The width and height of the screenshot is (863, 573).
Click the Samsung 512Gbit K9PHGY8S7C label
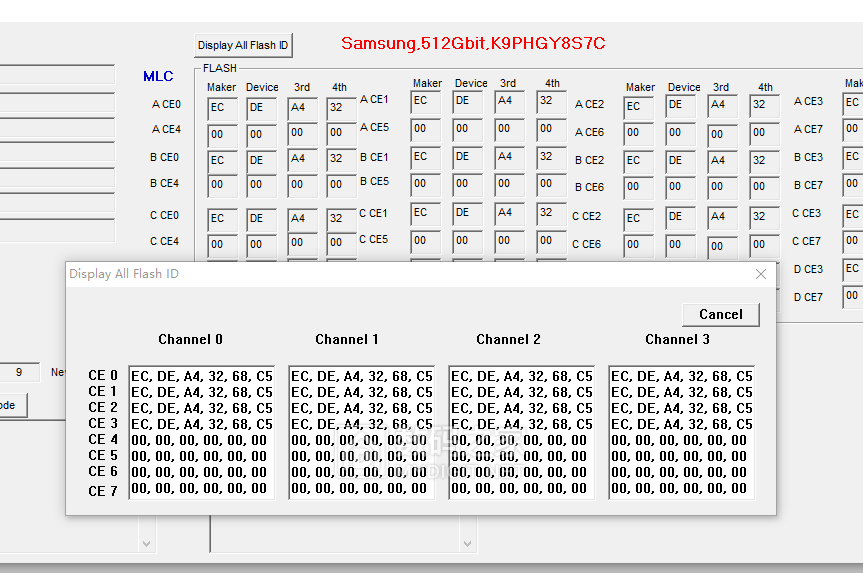[472, 44]
